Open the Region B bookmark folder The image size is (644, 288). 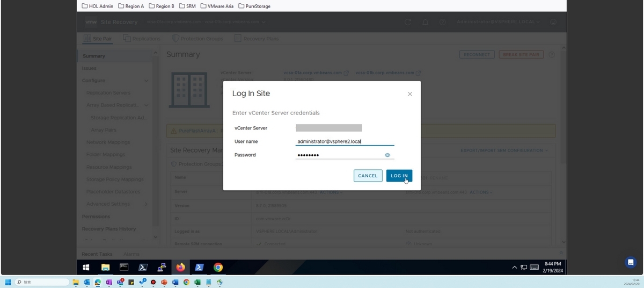click(x=161, y=6)
